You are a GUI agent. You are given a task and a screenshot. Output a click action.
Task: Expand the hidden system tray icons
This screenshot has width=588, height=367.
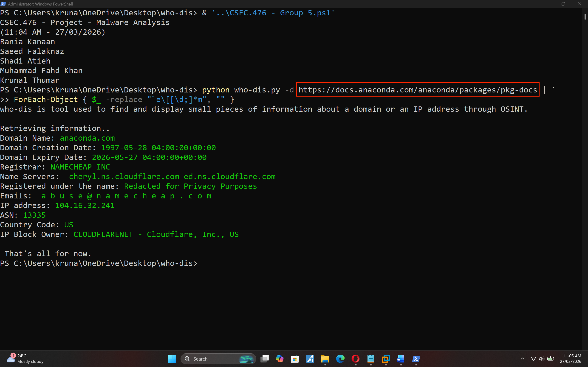[x=522, y=359]
